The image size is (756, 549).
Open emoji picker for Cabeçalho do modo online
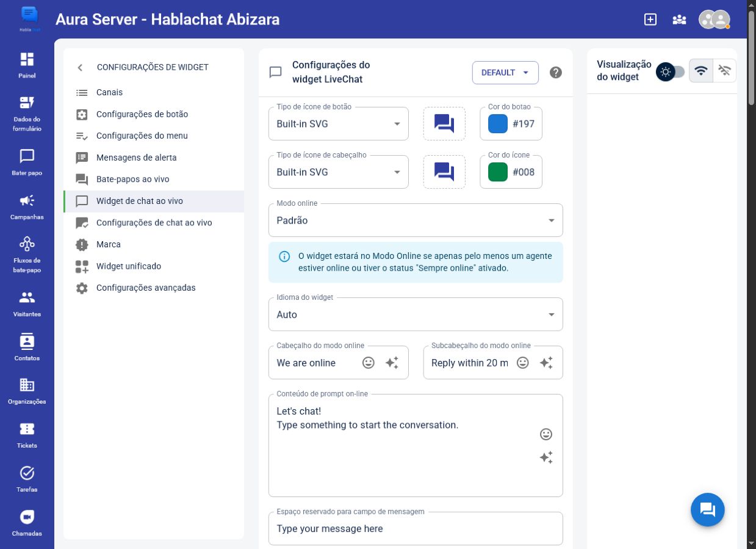tap(369, 363)
